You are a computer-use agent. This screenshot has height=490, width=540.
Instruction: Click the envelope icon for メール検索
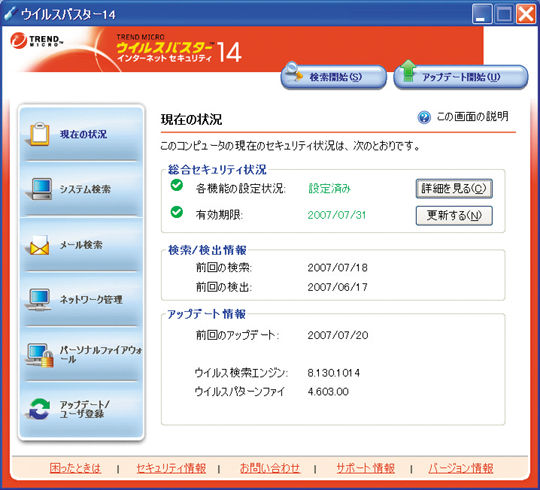(x=39, y=245)
